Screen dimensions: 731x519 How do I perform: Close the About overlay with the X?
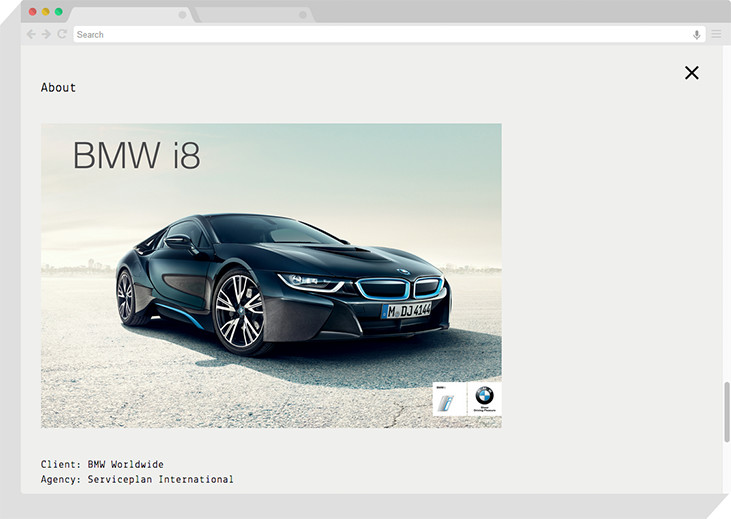coord(692,72)
